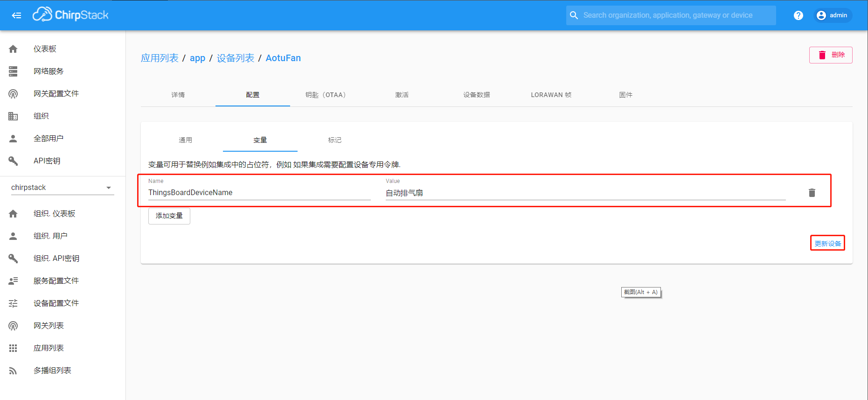Switch to the 激活 tab
Viewport: 868px width, 400px height.
click(x=402, y=95)
